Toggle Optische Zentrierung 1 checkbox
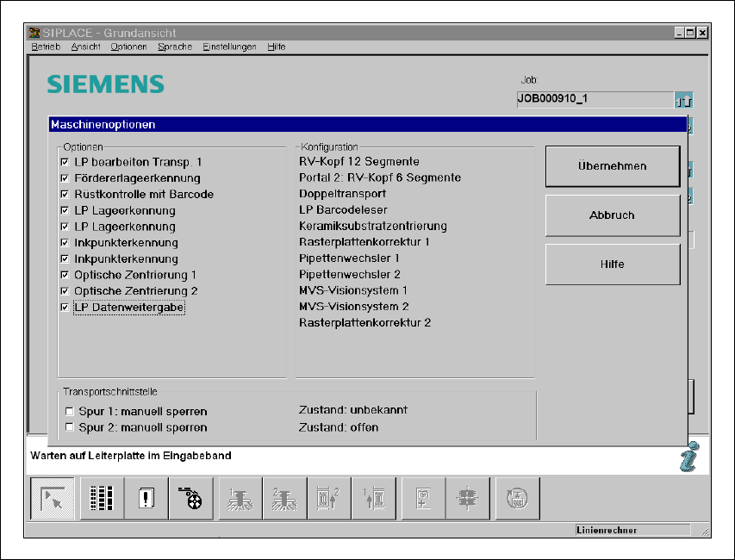The height and width of the screenshot is (560, 735). point(65,275)
